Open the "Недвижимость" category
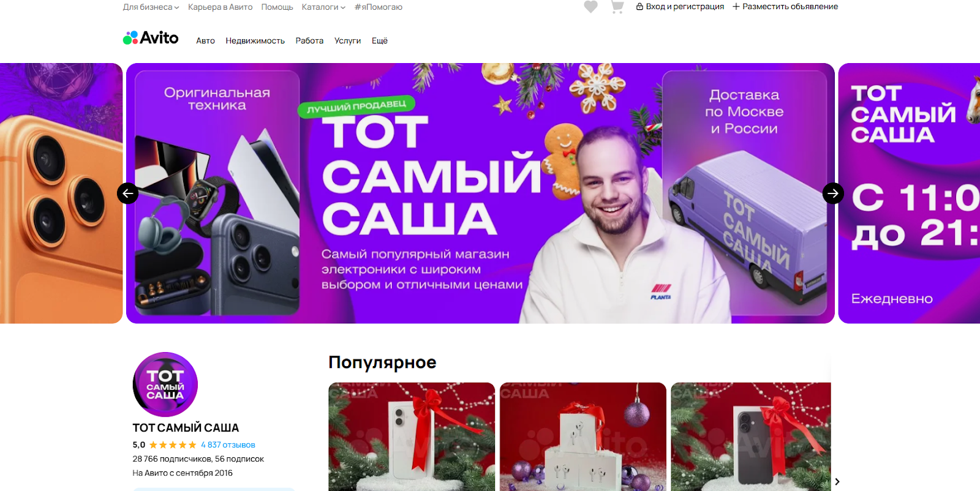Viewport: 980px width, 491px height. point(255,41)
